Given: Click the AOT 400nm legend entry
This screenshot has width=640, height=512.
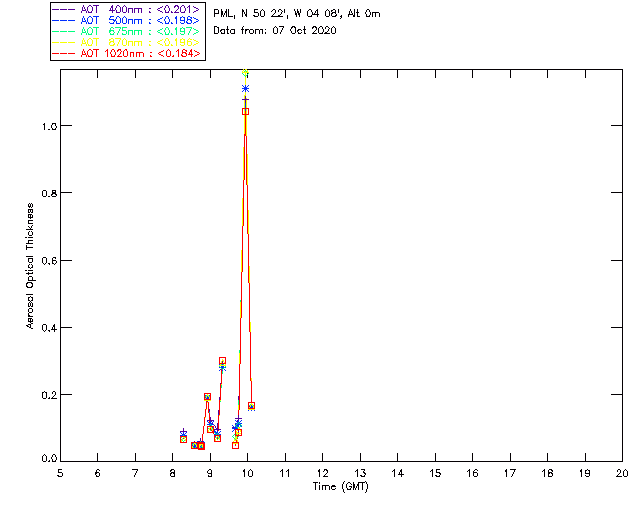Looking at the screenshot, I should (126, 9).
